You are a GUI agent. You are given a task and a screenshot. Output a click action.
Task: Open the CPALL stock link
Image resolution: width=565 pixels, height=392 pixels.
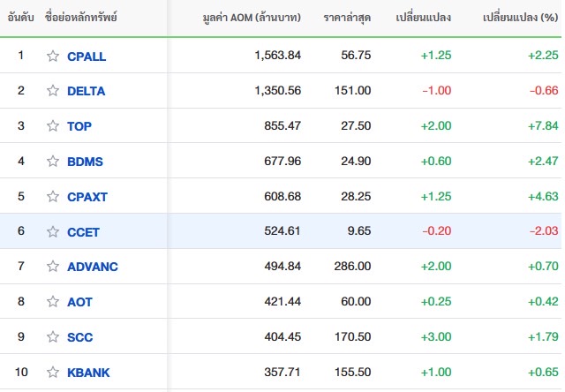[x=87, y=56]
